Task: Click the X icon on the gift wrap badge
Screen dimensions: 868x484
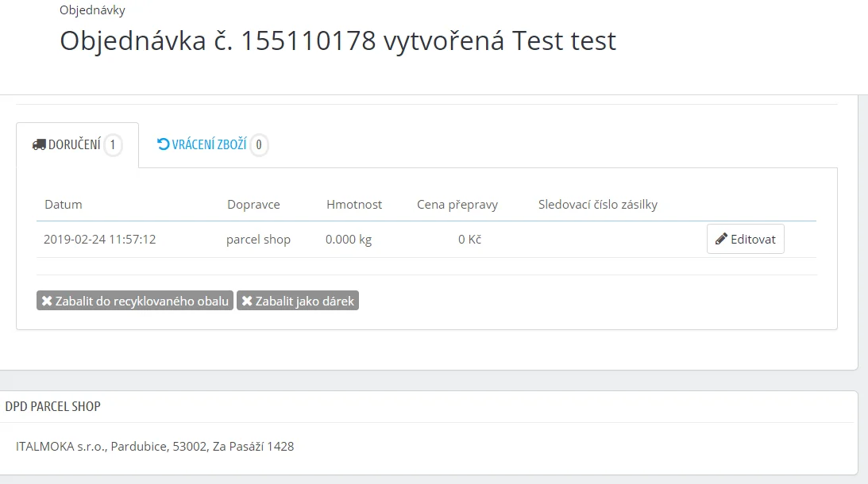Action: (x=247, y=301)
